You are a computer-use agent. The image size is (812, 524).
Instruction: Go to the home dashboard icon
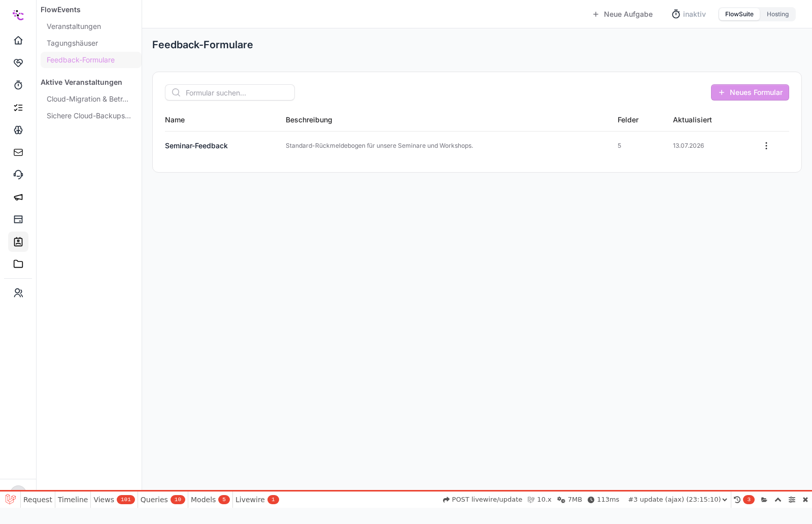[x=18, y=40]
